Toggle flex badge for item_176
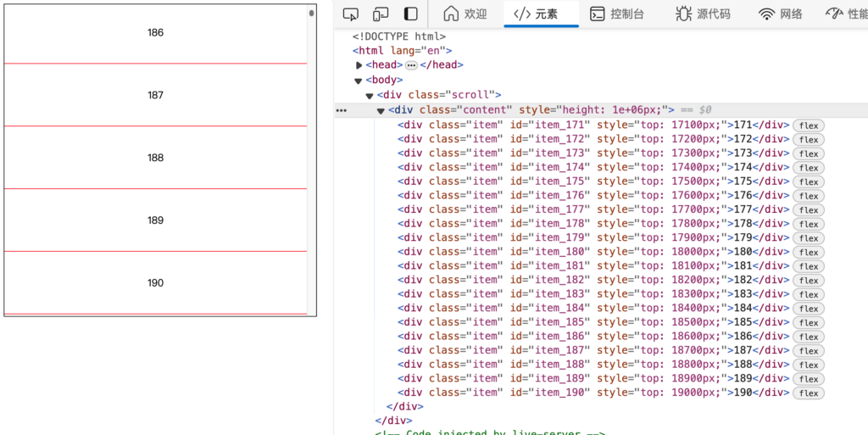Image resolution: width=868 pixels, height=435 pixels. point(808,196)
